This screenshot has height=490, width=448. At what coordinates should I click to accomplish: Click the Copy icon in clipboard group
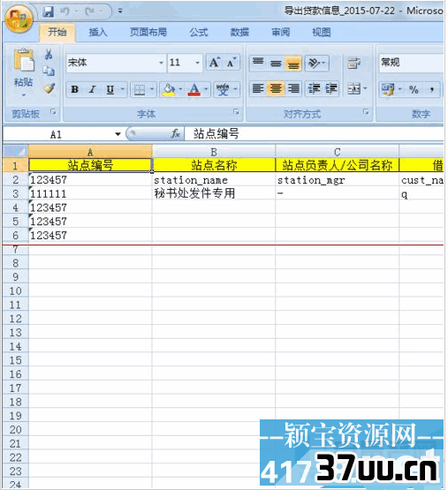tap(49, 72)
